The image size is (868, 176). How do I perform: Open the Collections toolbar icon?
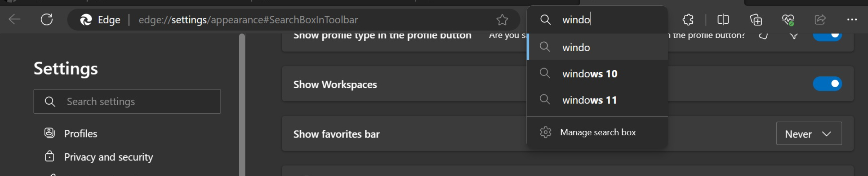pos(756,20)
